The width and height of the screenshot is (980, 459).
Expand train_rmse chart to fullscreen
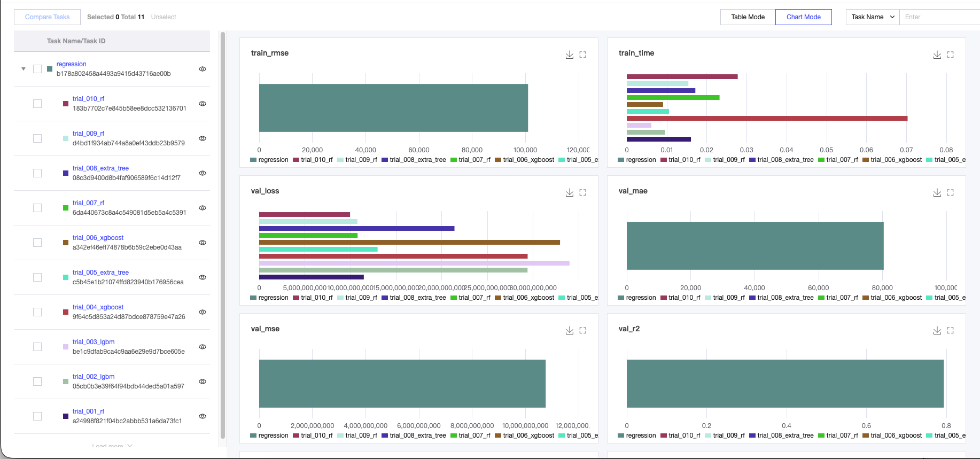click(x=583, y=55)
